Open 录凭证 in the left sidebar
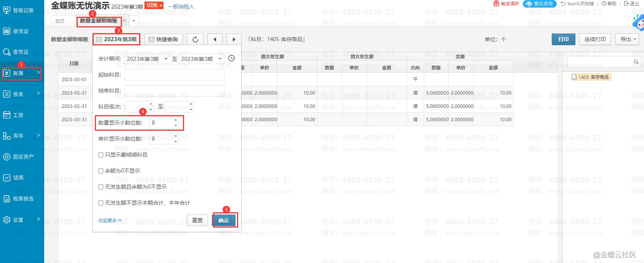644x263 pixels. coord(21,31)
